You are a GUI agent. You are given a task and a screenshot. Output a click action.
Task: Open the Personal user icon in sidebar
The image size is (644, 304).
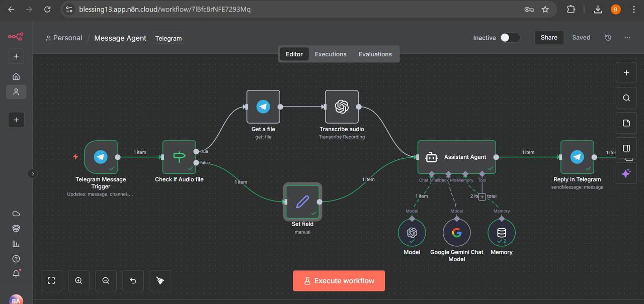pos(16,92)
